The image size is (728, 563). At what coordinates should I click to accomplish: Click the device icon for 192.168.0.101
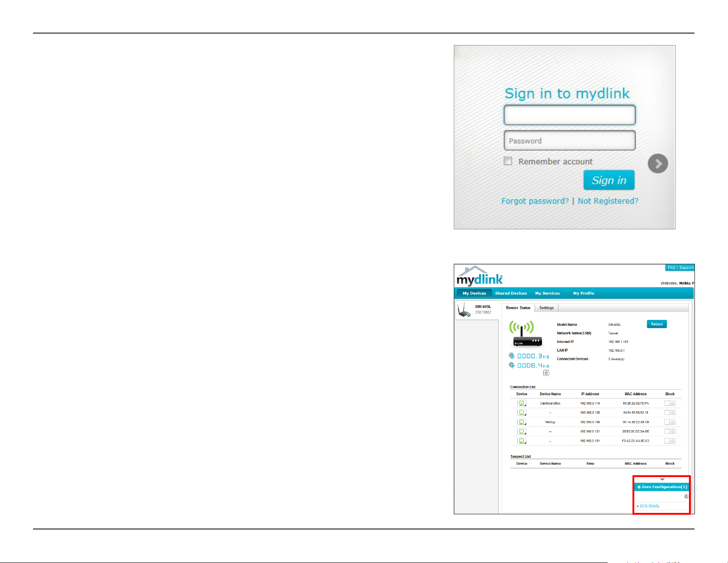tap(522, 441)
